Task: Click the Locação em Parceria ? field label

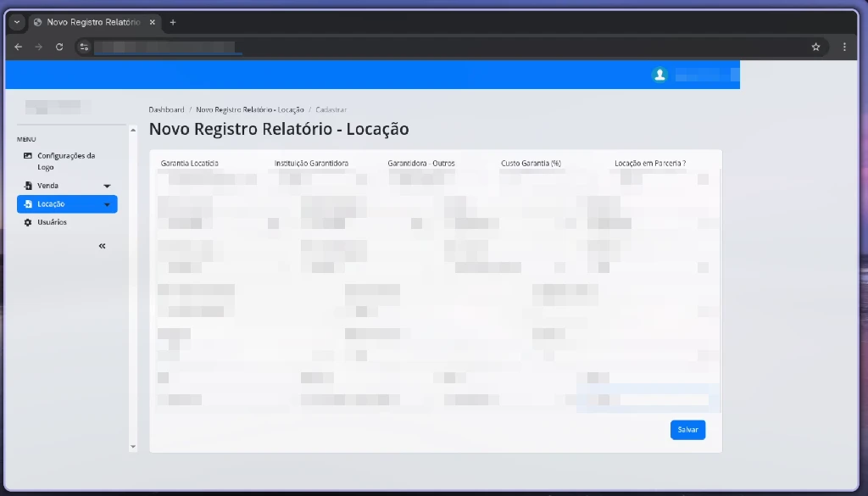Action: (x=650, y=164)
